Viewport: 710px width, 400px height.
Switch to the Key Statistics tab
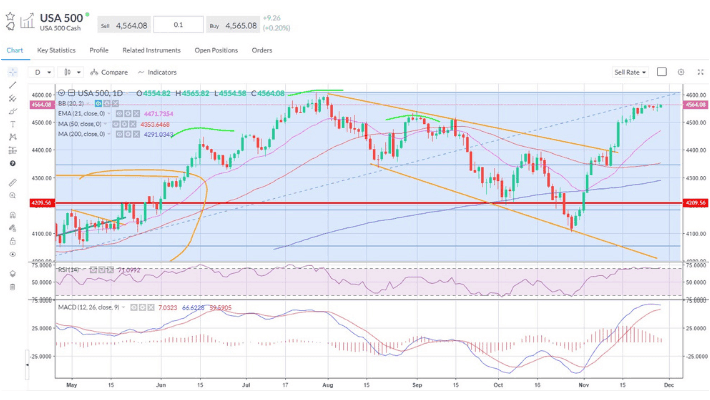[x=56, y=50]
